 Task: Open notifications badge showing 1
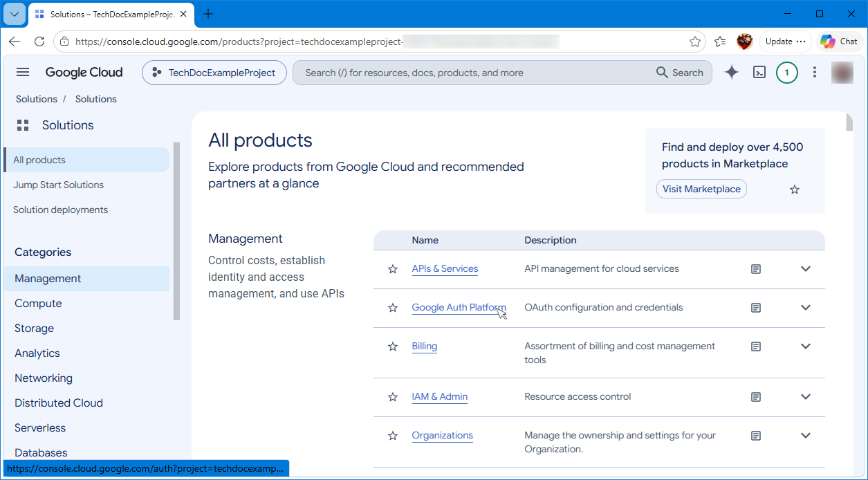click(787, 73)
